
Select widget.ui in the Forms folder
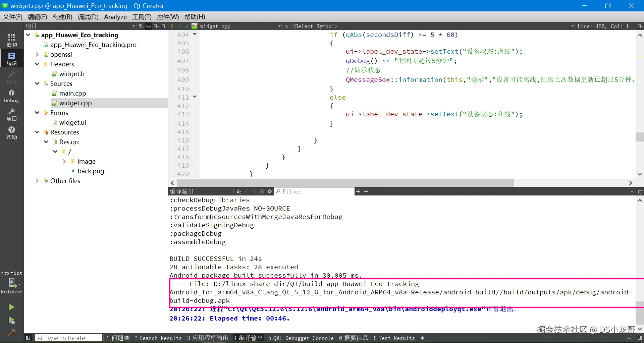72,122
